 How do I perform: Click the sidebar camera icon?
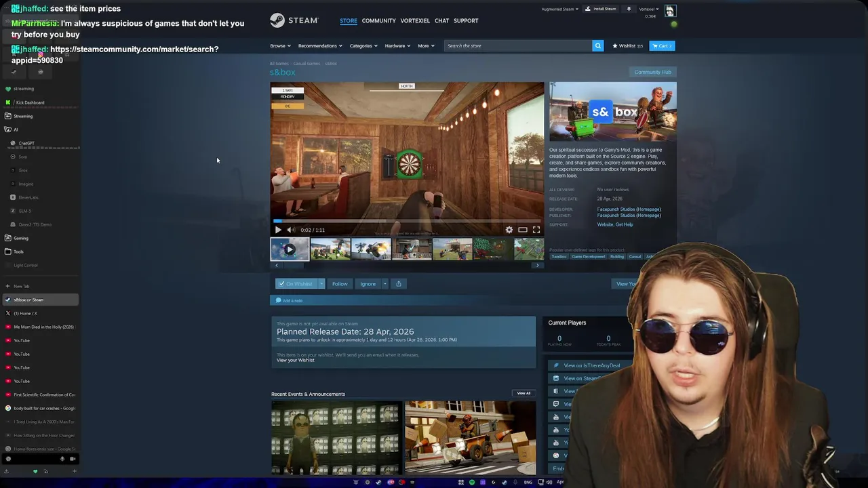click(73, 459)
